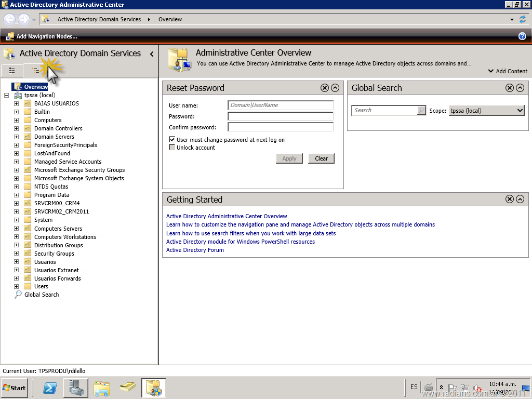Open the Add Content dropdown

point(508,71)
